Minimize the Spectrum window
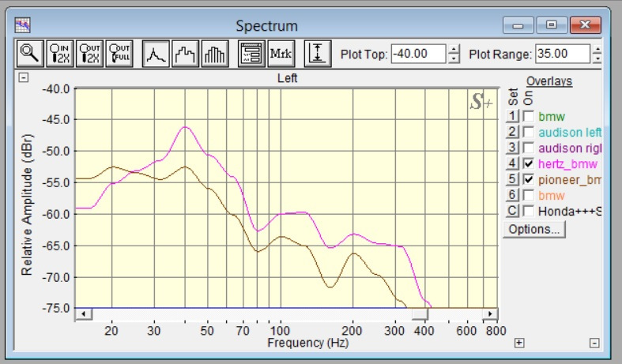Viewport: 622px width, 364px height. [518, 25]
